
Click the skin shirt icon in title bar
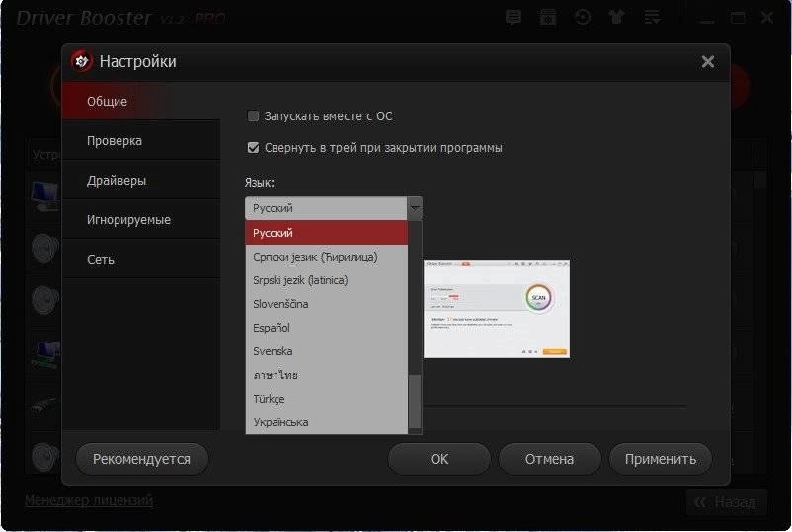coord(616,18)
